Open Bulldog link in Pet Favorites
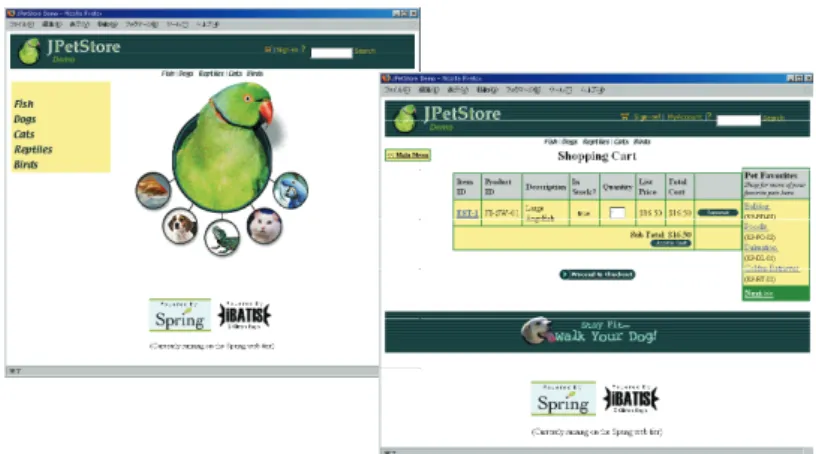The height and width of the screenshot is (454, 816). click(x=757, y=207)
